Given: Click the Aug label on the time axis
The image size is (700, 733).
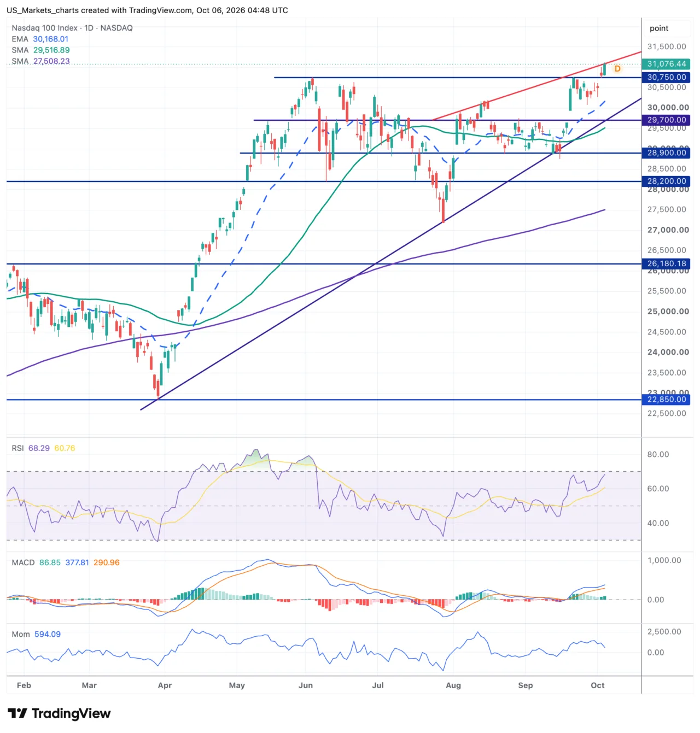Looking at the screenshot, I should click(453, 685).
